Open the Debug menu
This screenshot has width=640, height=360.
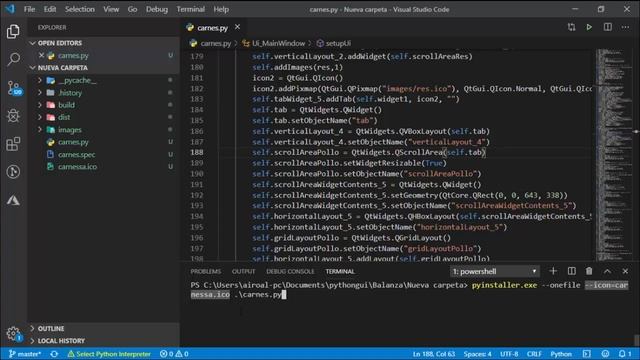157,9
